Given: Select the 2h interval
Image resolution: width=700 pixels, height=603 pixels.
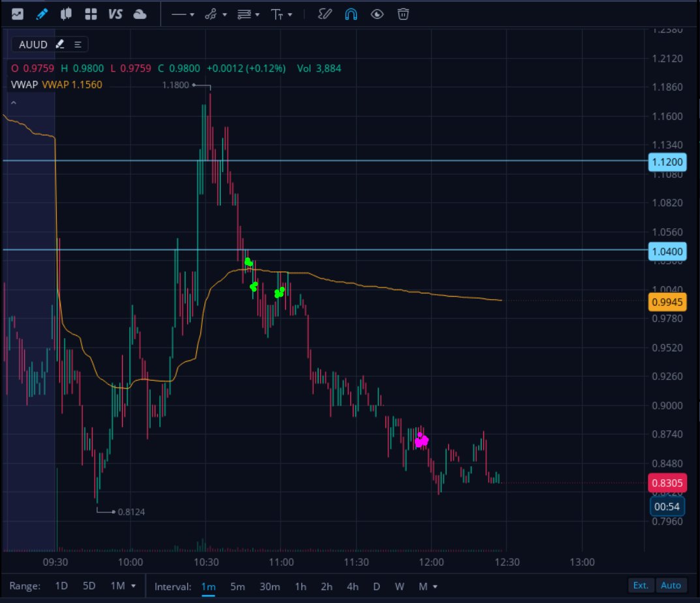Looking at the screenshot, I should 326,587.
